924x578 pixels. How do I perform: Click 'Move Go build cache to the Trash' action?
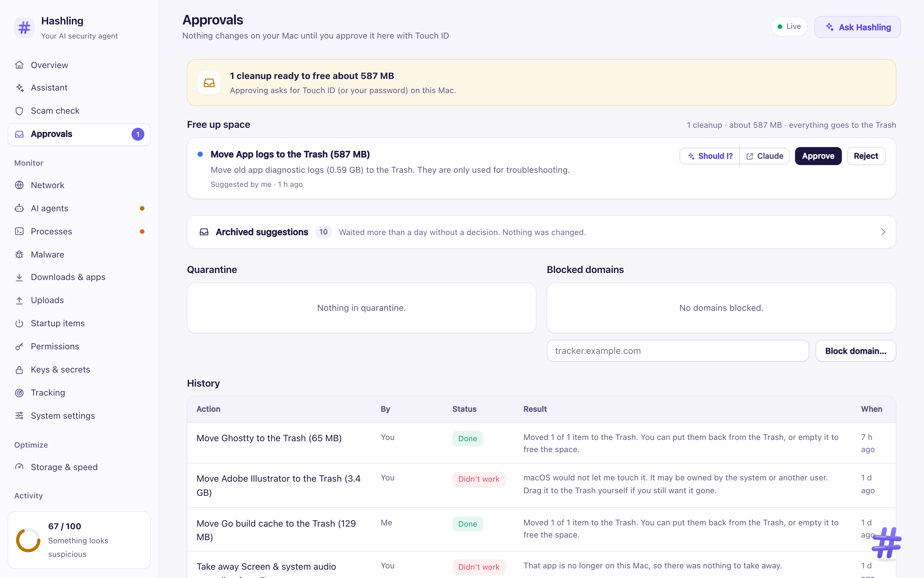coord(277,530)
